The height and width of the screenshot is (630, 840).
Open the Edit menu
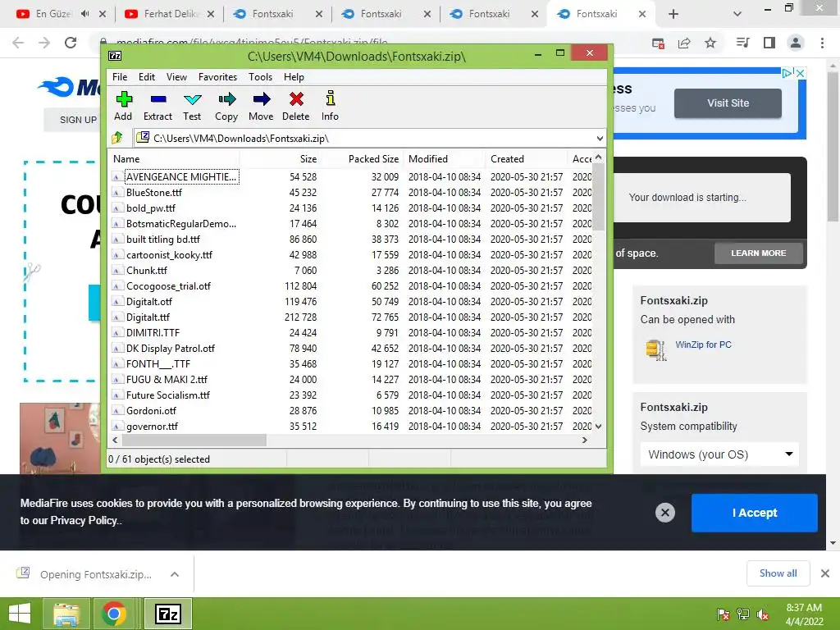coord(147,77)
